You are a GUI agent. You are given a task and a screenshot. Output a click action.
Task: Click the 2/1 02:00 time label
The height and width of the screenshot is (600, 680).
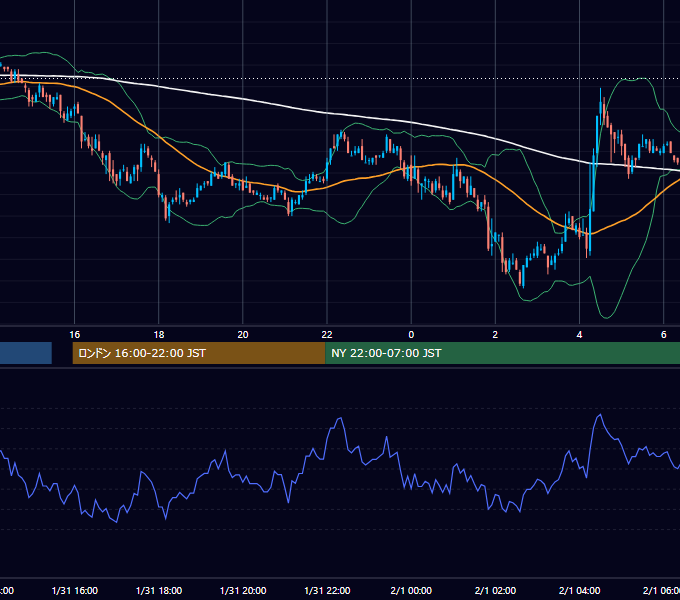tap(495, 590)
